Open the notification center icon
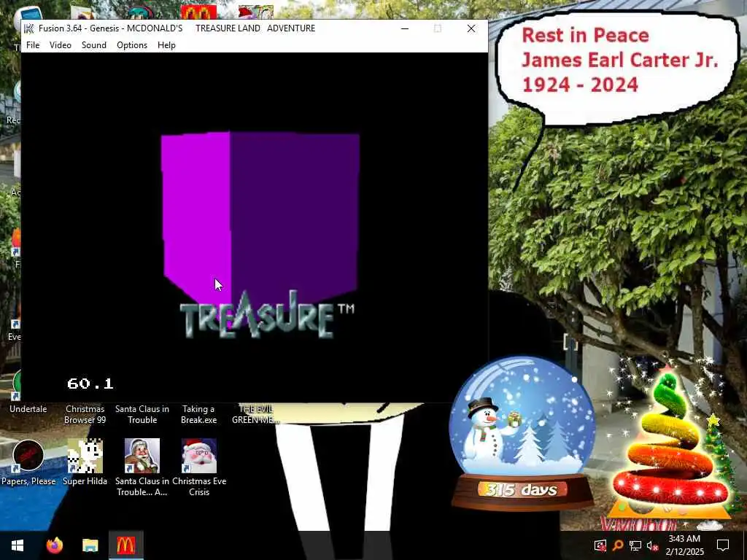747x560 pixels. click(x=723, y=545)
